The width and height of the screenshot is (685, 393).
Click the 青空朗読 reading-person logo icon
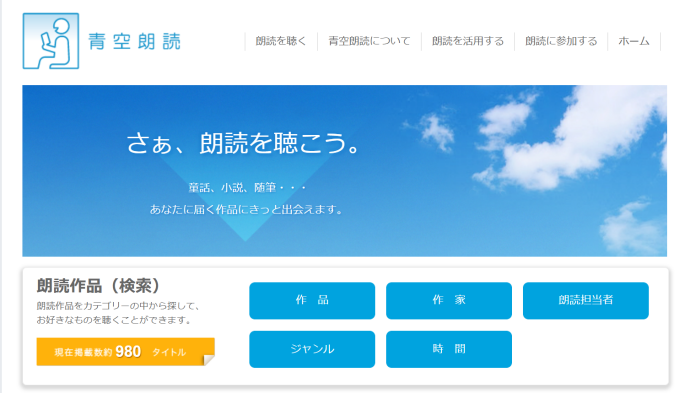click(51, 41)
